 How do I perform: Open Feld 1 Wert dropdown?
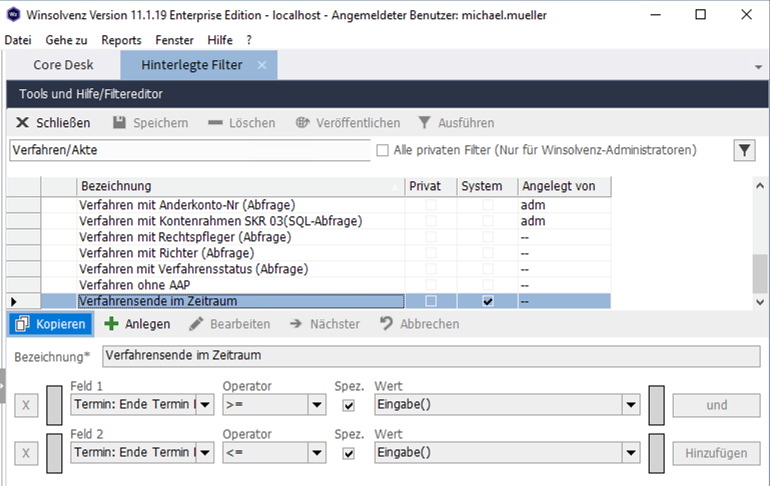[x=631, y=405]
